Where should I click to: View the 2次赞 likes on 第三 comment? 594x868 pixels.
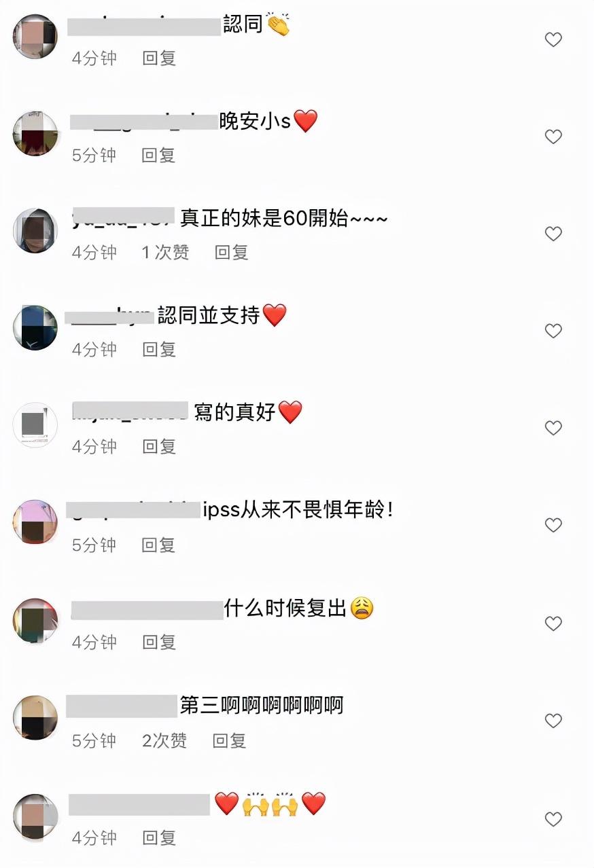(164, 740)
